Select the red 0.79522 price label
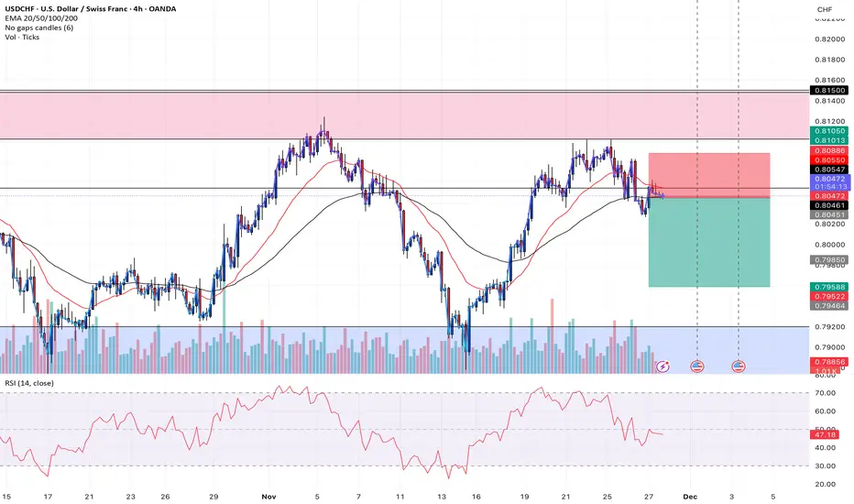The image size is (854, 504). pyautogui.click(x=829, y=296)
